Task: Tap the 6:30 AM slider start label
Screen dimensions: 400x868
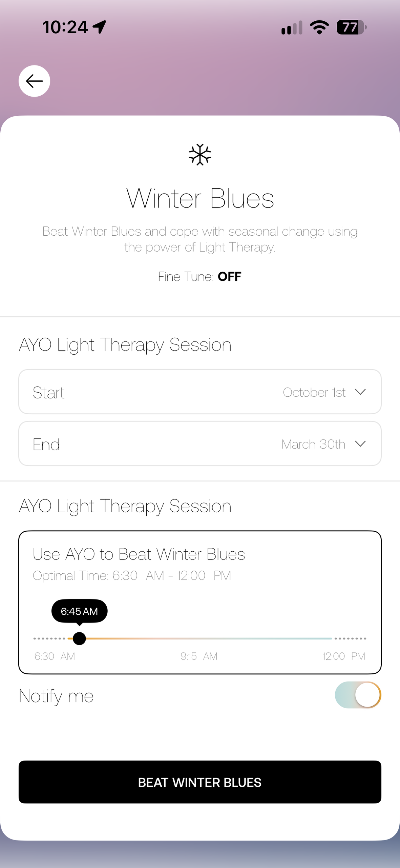Action: point(55,656)
